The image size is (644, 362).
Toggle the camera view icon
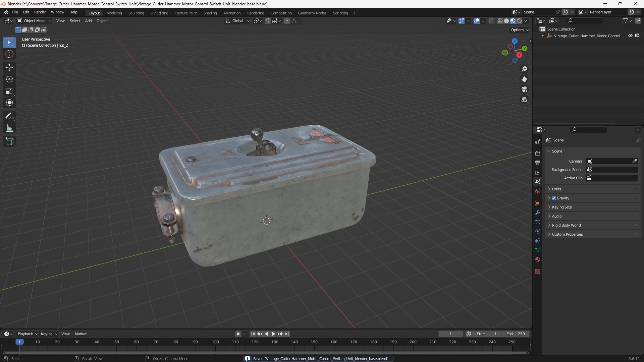pyautogui.click(x=524, y=89)
